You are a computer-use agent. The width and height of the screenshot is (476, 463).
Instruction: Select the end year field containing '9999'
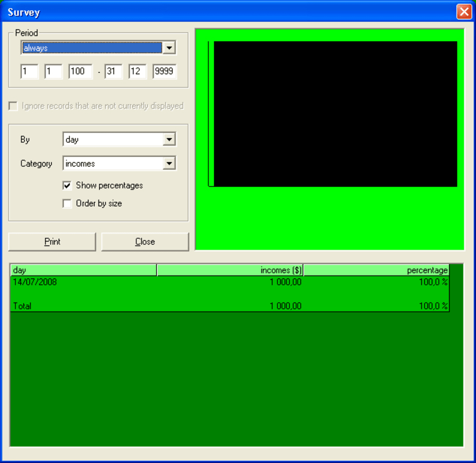164,71
